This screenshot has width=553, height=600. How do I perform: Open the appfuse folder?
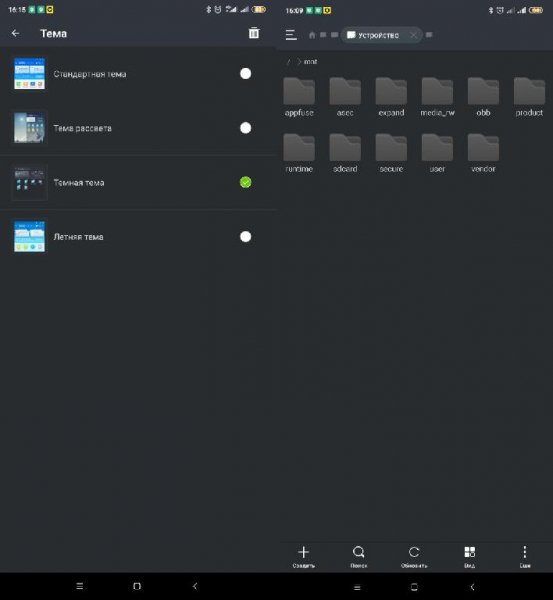[x=299, y=97]
